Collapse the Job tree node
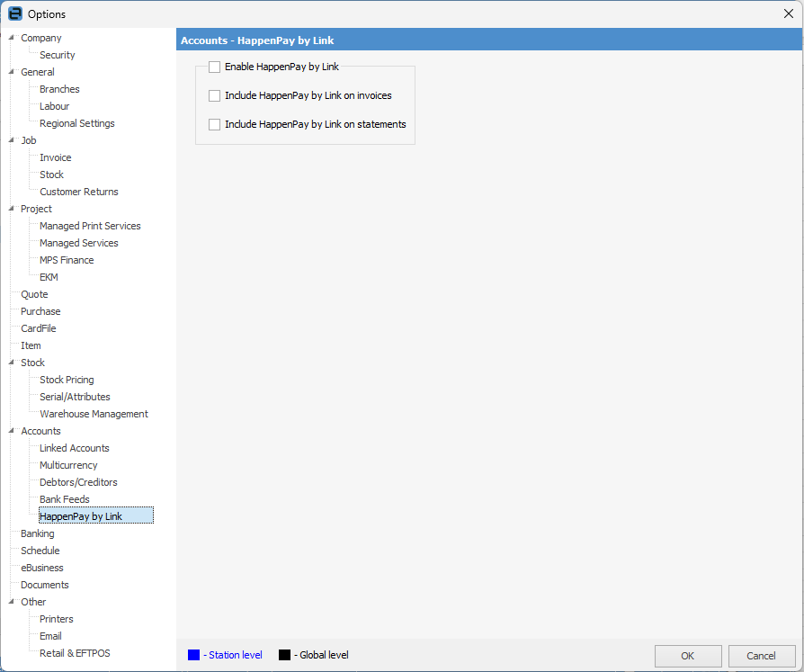 (x=12, y=140)
